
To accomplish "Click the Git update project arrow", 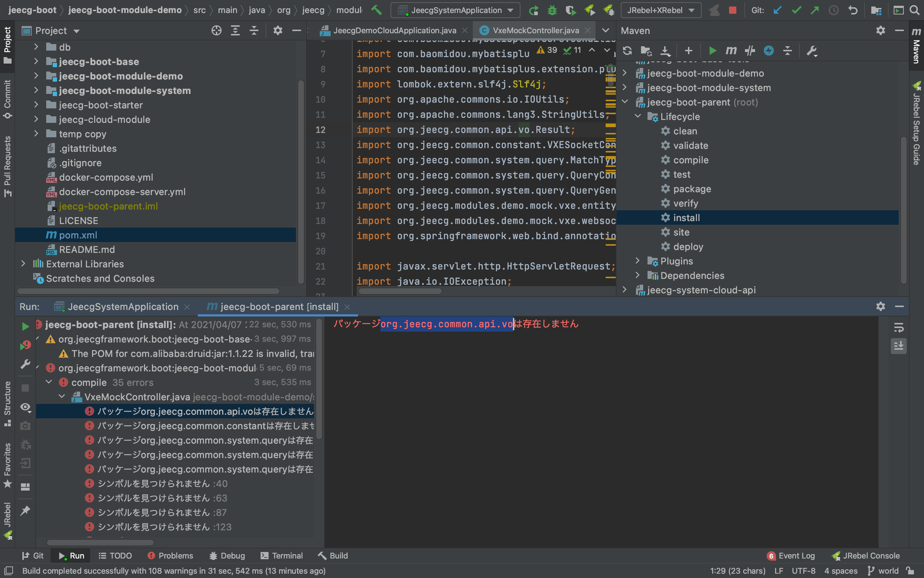I will [x=777, y=10].
